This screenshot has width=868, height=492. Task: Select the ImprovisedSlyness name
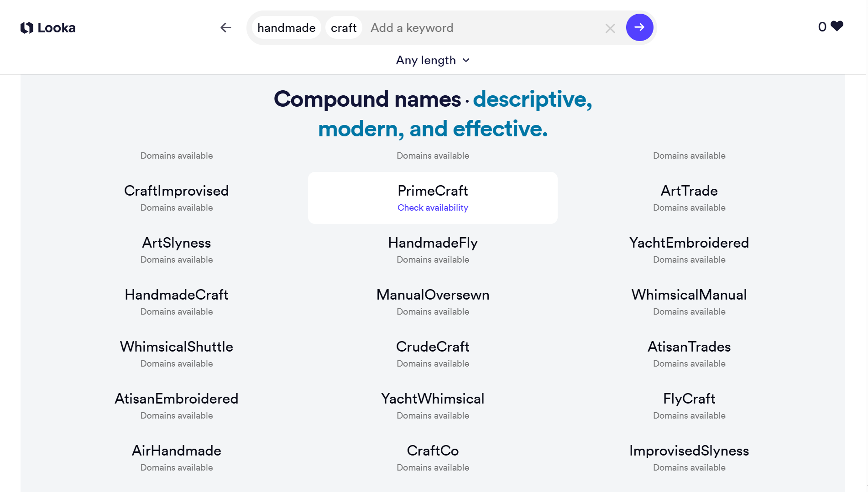pos(689,451)
